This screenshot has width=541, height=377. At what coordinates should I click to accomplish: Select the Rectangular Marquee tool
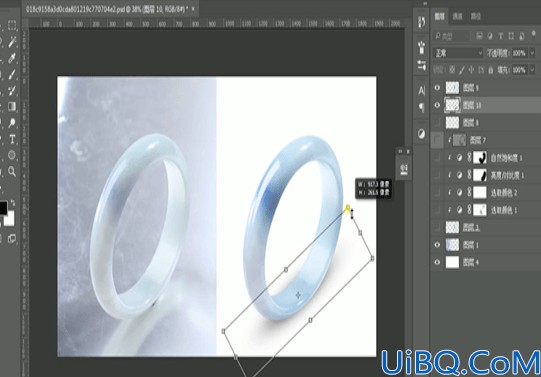[12, 25]
